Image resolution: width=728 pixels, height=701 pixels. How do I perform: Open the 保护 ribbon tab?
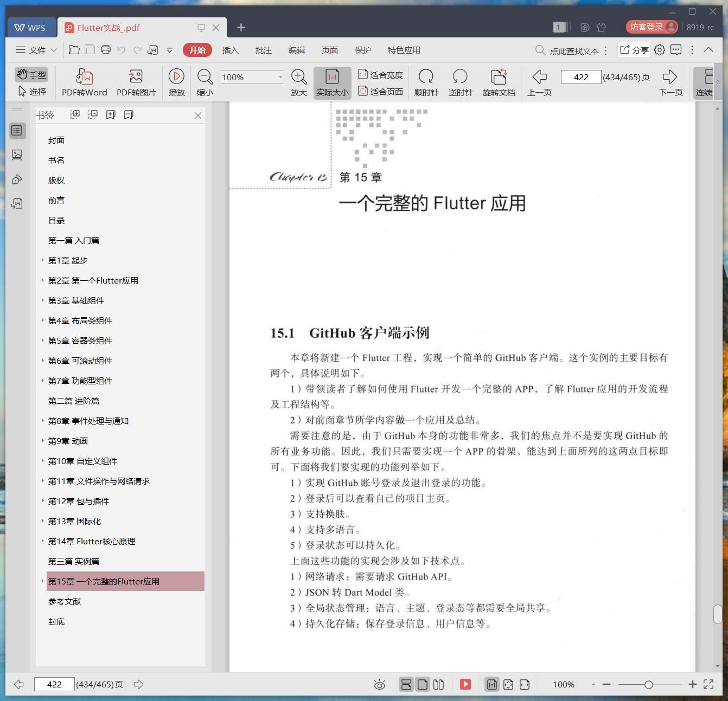pos(362,50)
